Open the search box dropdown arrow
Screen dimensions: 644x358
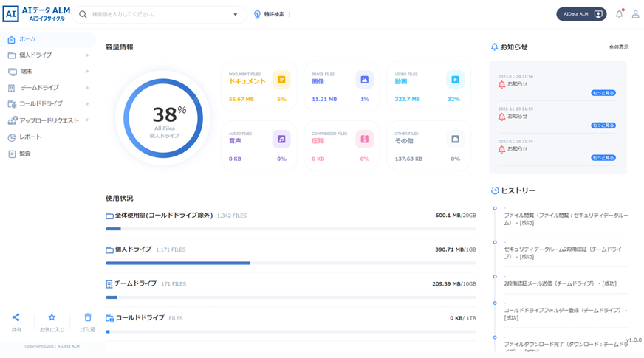236,14
